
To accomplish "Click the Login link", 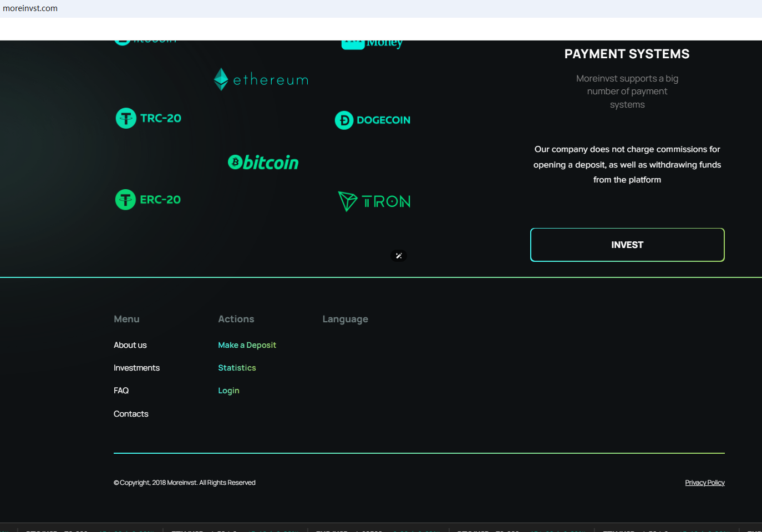I will pyautogui.click(x=228, y=391).
